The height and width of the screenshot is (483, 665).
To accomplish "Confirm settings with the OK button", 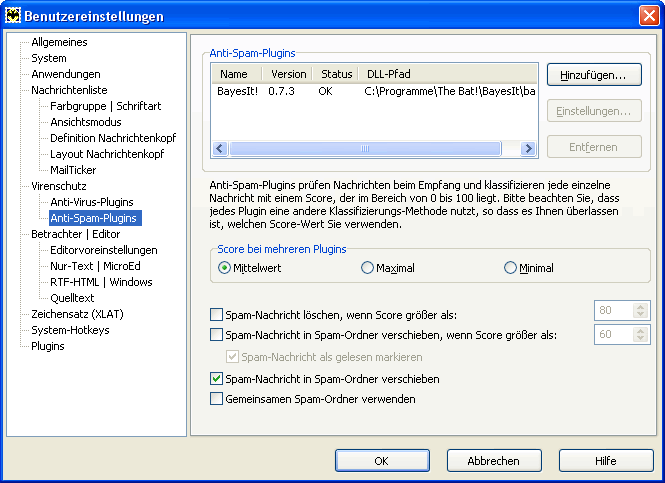I will [382, 461].
